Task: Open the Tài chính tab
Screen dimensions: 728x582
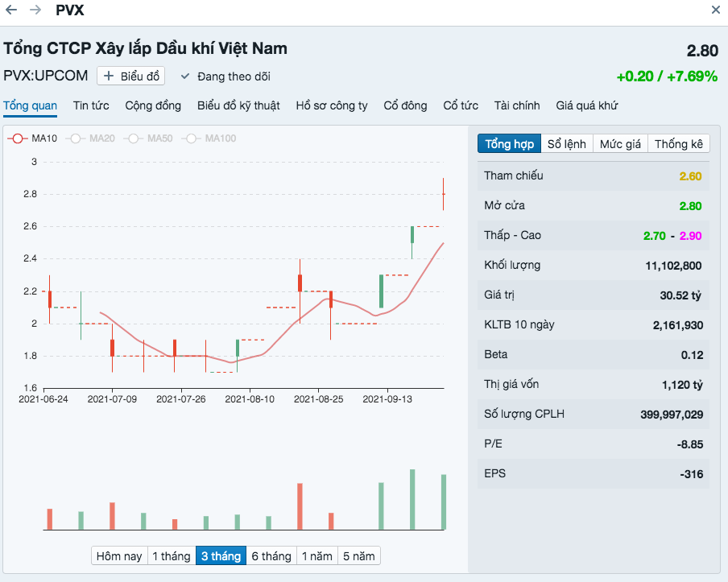Action: point(517,105)
